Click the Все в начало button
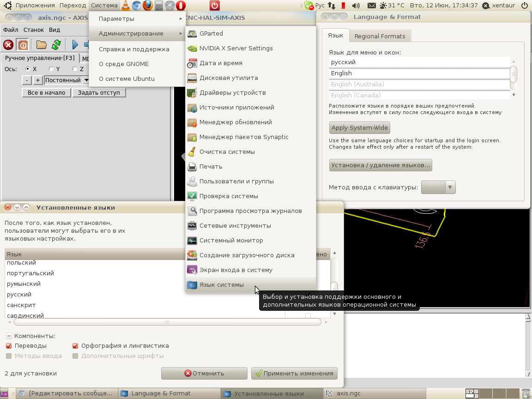This screenshot has width=532, height=399. pyautogui.click(x=47, y=93)
